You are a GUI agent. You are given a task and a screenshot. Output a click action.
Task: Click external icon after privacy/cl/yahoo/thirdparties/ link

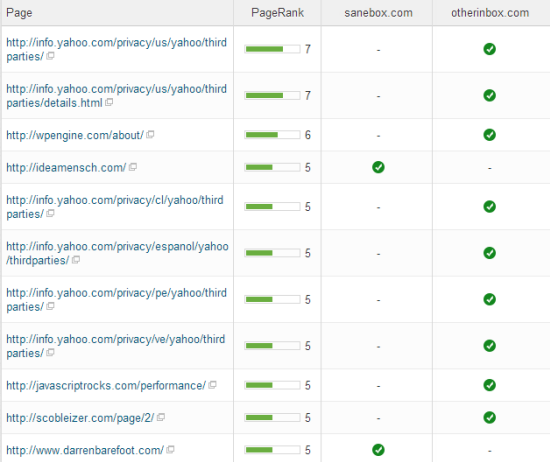click(50, 213)
